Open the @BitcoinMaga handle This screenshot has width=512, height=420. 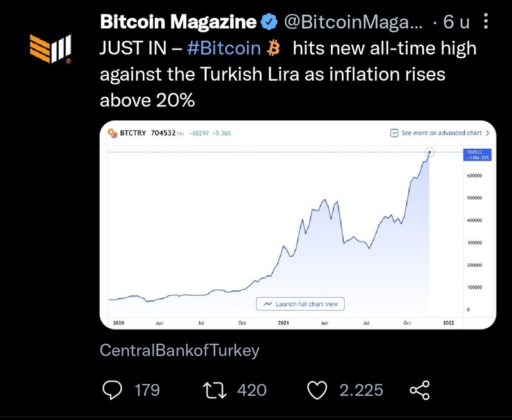pyautogui.click(x=353, y=22)
